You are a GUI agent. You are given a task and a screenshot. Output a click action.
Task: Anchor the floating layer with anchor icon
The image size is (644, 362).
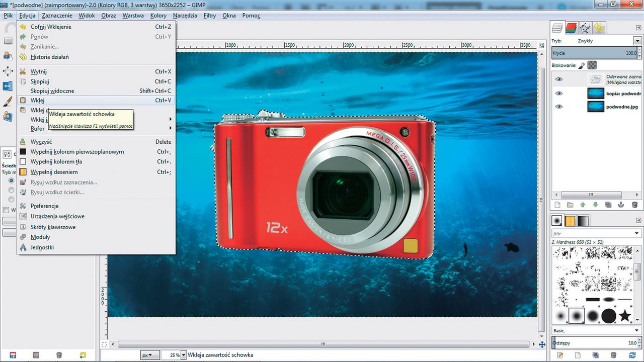[621, 205]
